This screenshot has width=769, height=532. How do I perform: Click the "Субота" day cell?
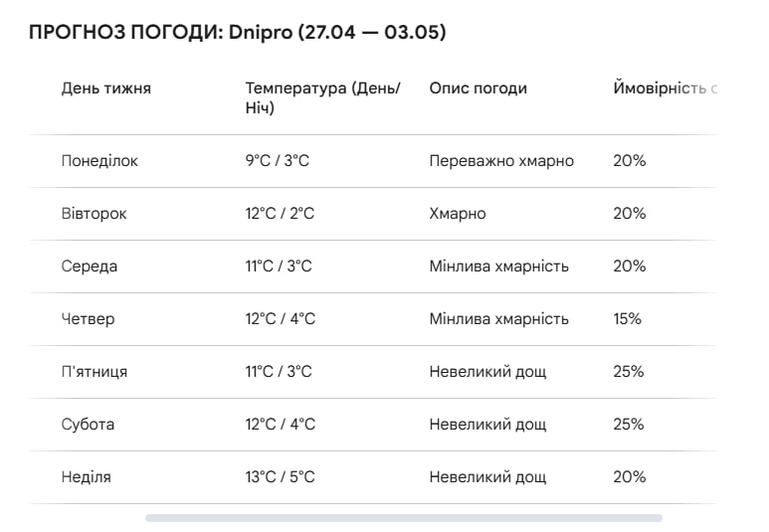(89, 425)
